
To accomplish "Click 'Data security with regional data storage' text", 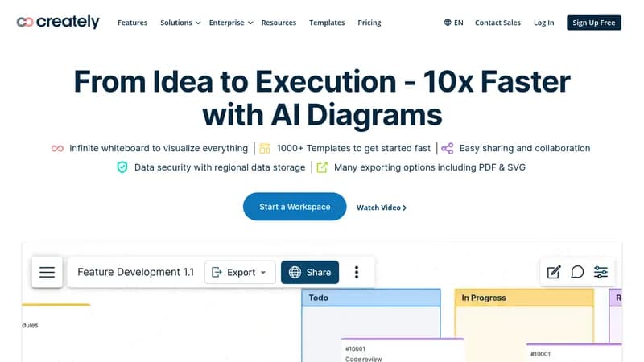I will tap(220, 167).
